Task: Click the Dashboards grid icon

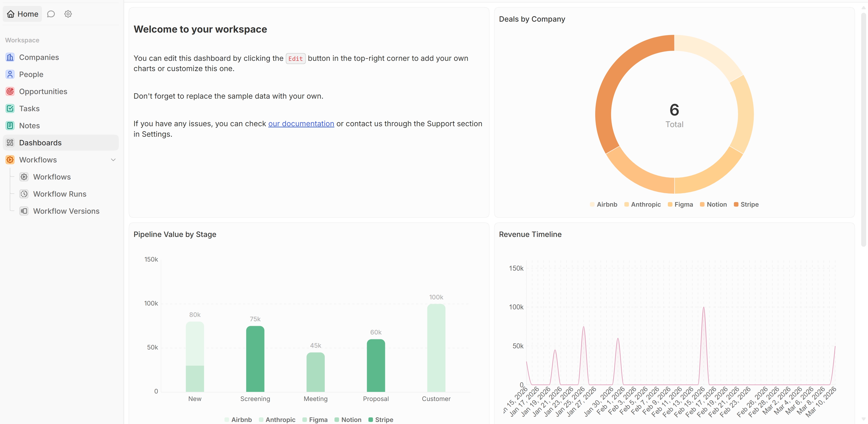Action: point(10,143)
